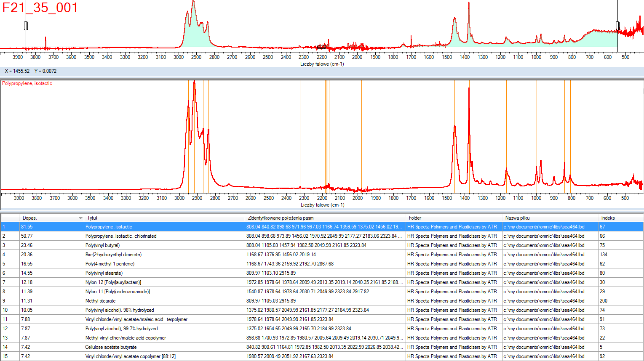This screenshot has width=644, height=361.
Task: Select row 15 Vinyl chloride/vinyl acetate copolymer
Action: (130, 356)
